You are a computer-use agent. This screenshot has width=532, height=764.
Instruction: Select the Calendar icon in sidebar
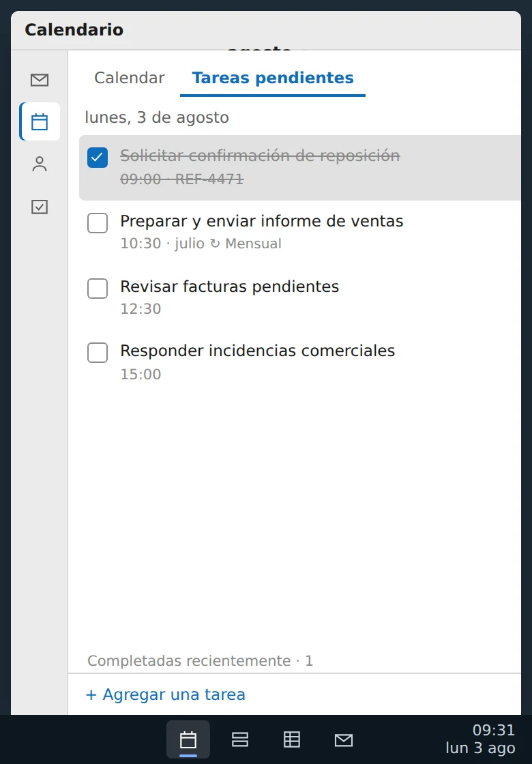point(40,122)
